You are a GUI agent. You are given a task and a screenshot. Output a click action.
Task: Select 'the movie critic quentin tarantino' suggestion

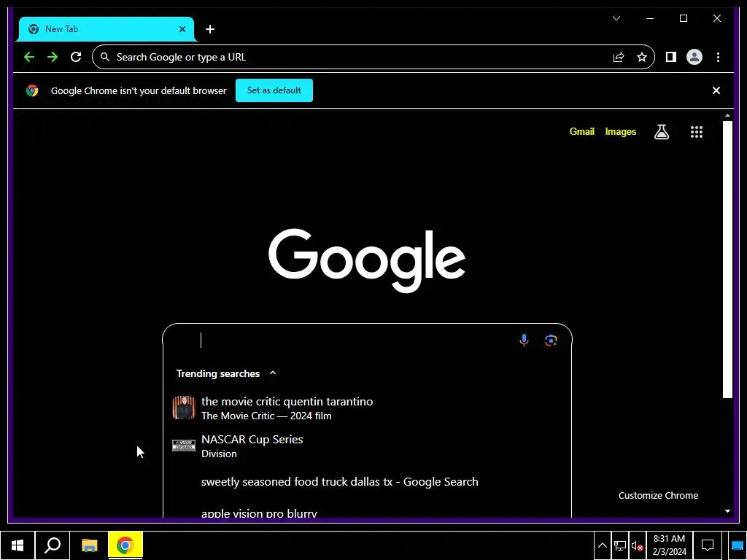367,408
